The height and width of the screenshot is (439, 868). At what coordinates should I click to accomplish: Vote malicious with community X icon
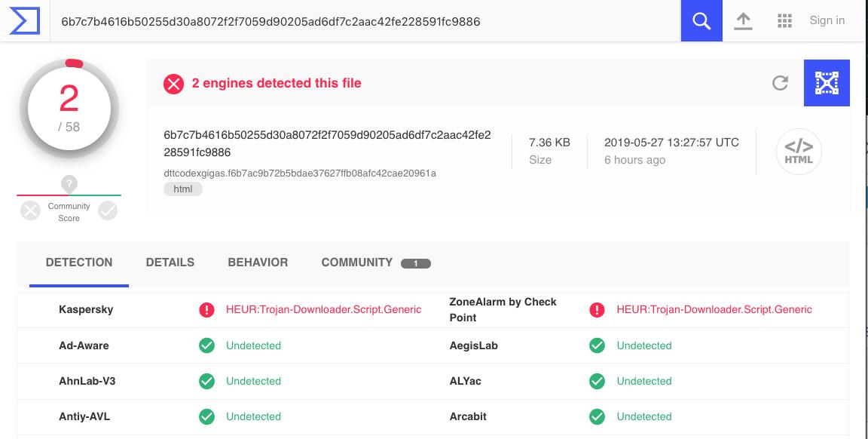[x=30, y=210]
